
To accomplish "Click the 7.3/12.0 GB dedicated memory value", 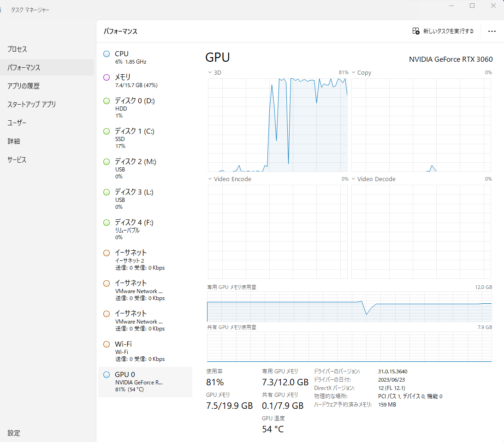I will pyautogui.click(x=285, y=382).
